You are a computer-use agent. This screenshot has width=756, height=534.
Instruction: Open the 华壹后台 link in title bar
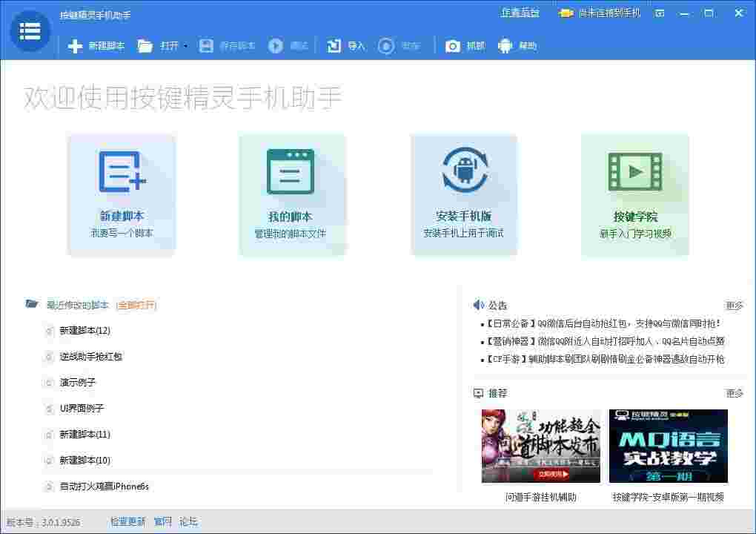coord(520,13)
